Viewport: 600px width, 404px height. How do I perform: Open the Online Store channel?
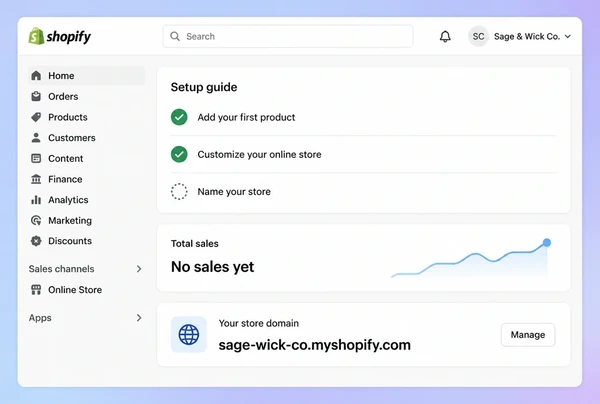pyautogui.click(x=86, y=290)
